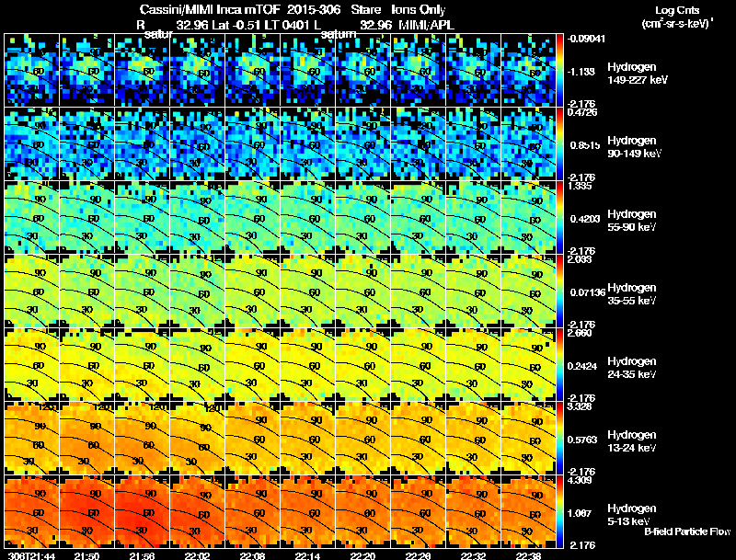Click the '0.07136' color bar midpoint value
This screenshot has width=736, height=560.
click(588, 292)
